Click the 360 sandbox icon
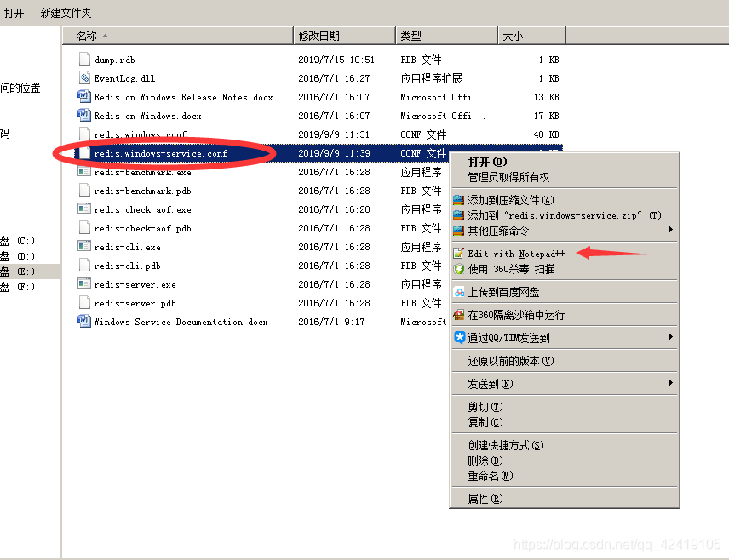The width and height of the screenshot is (729, 560). tap(459, 315)
